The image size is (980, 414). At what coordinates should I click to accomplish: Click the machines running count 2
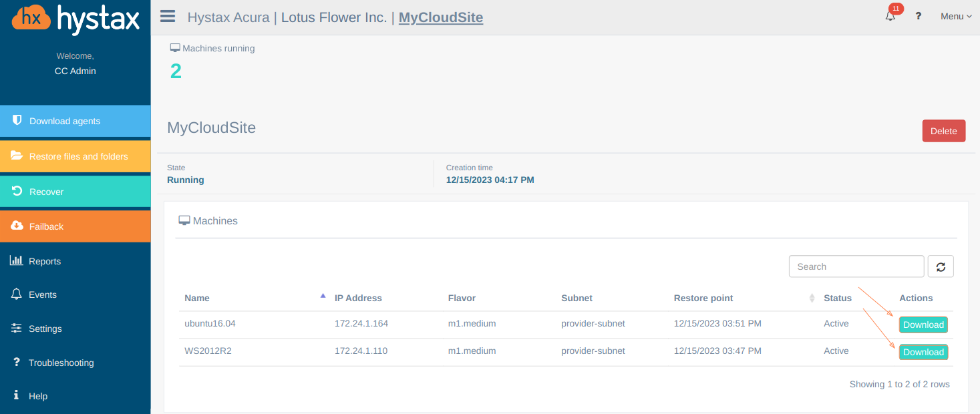(x=176, y=71)
